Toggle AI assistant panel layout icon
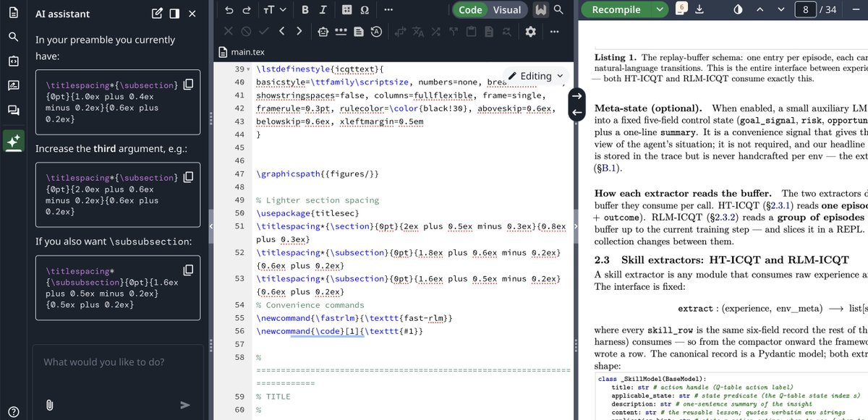This screenshot has width=868, height=420. [x=174, y=13]
